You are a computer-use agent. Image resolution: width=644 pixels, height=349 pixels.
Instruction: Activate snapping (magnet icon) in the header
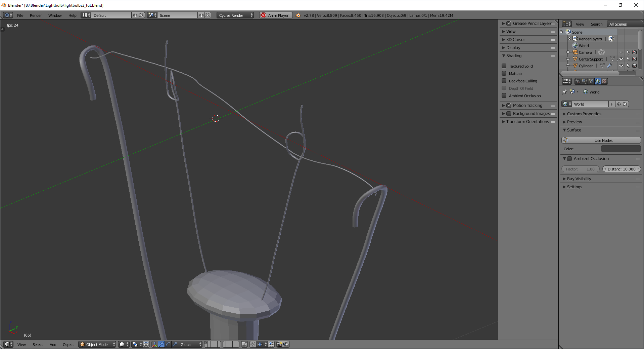pyautogui.click(x=253, y=345)
